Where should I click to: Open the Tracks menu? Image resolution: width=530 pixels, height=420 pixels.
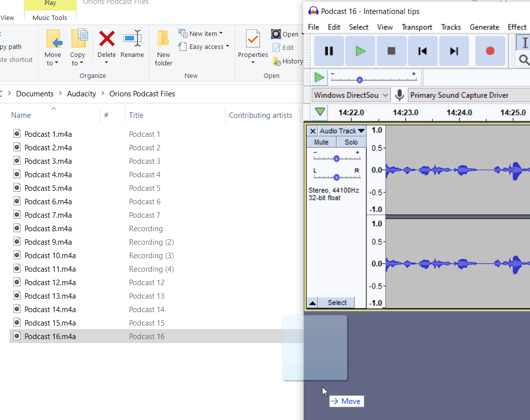450,27
